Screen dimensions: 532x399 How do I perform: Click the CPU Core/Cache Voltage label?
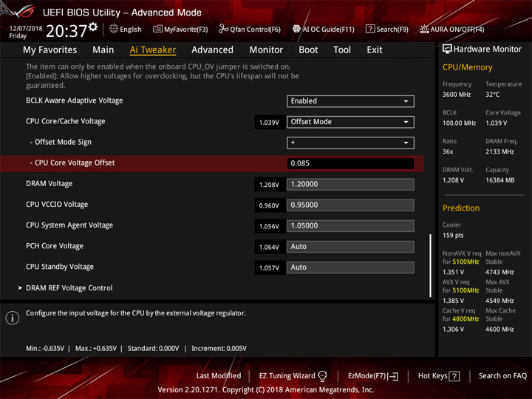66,121
